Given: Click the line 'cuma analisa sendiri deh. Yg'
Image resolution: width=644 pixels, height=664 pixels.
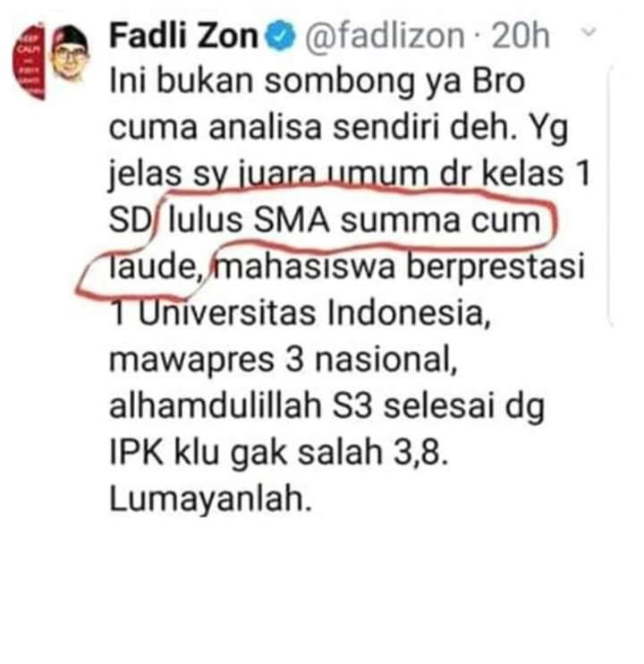Looking at the screenshot, I should tap(338, 129).
